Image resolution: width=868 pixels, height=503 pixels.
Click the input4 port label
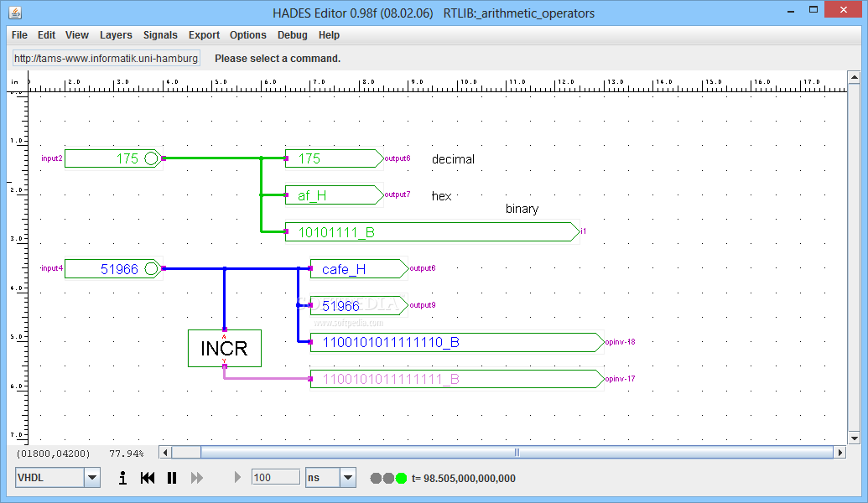(51, 268)
